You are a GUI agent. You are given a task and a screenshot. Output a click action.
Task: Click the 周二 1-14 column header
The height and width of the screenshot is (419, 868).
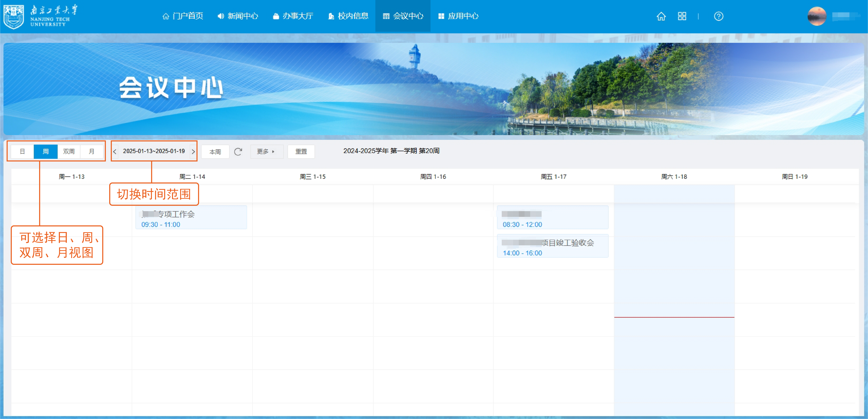click(x=192, y=177)
